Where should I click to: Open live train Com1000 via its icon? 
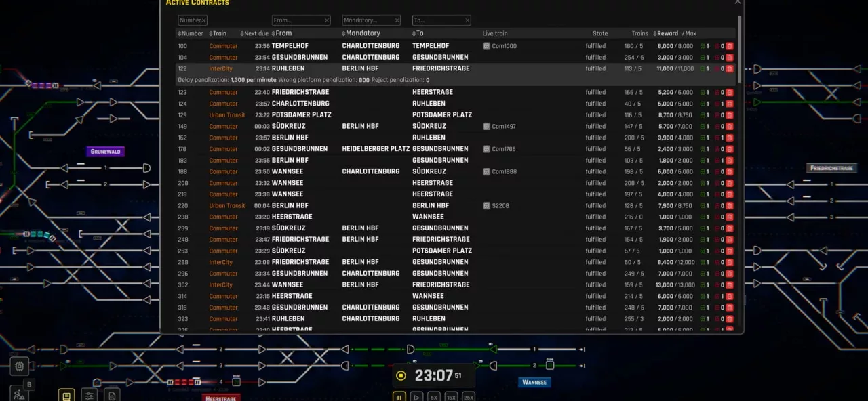click(486, 46)
